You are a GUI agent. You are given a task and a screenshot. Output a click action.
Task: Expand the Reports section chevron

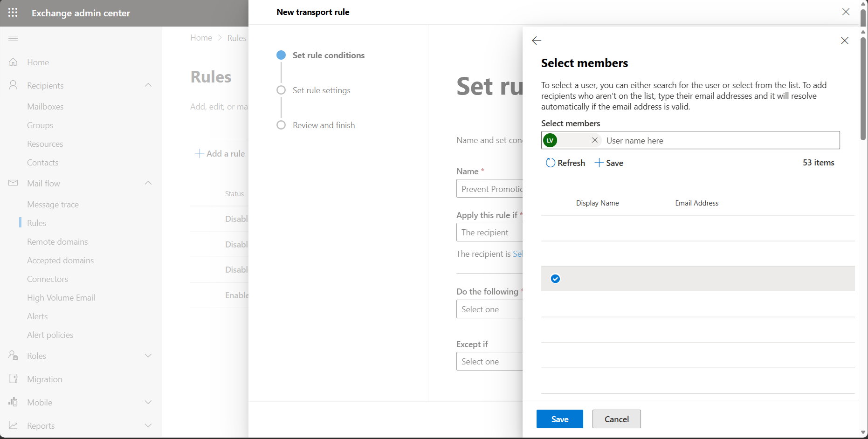coord(148,425)
